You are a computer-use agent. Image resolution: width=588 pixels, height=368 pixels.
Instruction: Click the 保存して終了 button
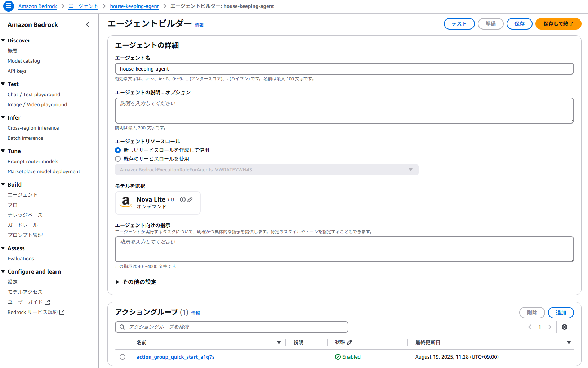point(558,24)
